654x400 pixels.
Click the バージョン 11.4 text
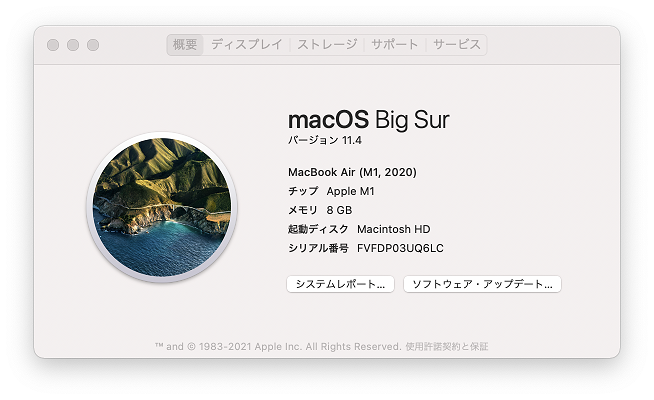pos(324,141)
